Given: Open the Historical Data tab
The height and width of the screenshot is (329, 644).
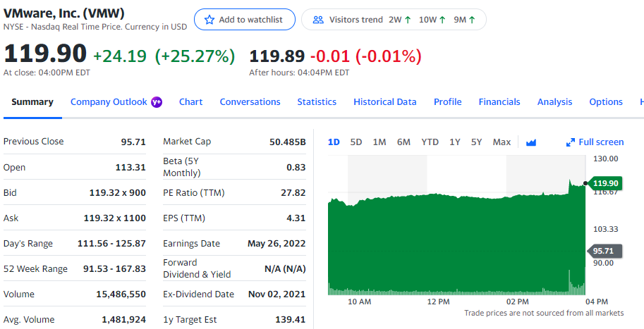Looking at the screenshot, I should pos(385,102).
